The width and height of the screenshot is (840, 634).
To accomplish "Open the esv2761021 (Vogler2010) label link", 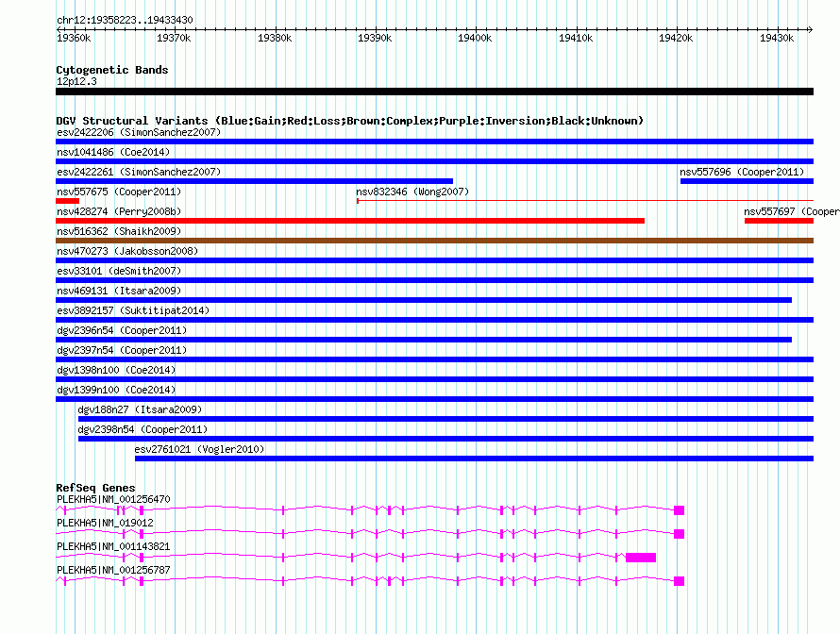I will tap(199, 449).
